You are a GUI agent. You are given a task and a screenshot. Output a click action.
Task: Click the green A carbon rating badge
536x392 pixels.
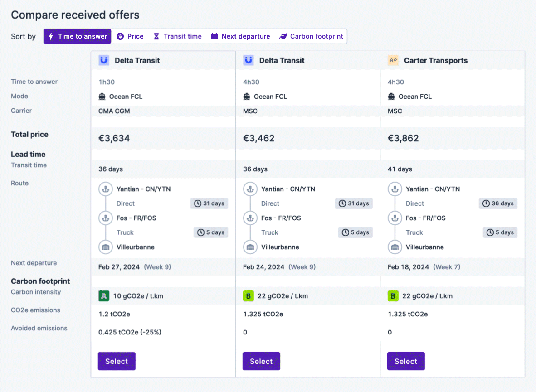104,296
